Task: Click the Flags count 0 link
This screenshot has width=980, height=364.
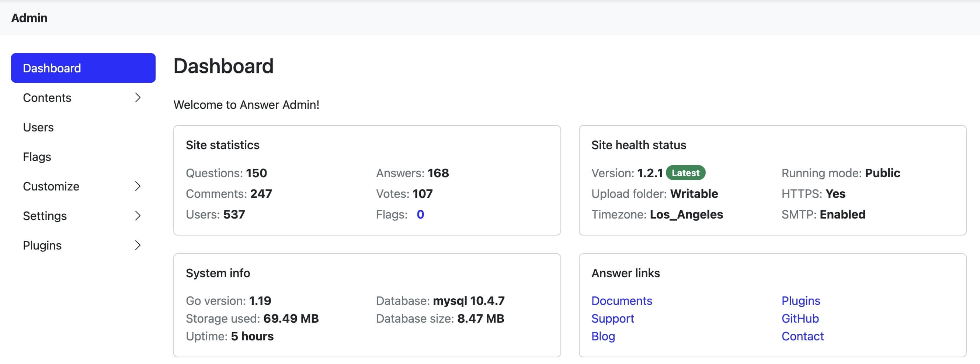Action: coord(420,214)
